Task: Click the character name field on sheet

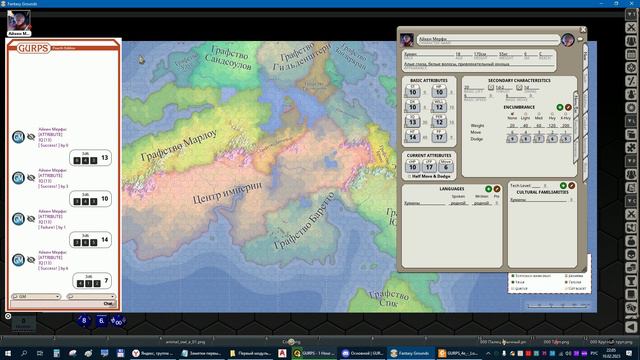Action: [x=488, y=40]
